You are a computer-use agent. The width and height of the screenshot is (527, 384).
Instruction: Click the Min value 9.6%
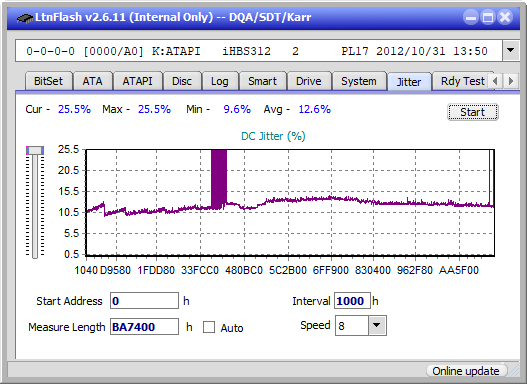point(237,109)
